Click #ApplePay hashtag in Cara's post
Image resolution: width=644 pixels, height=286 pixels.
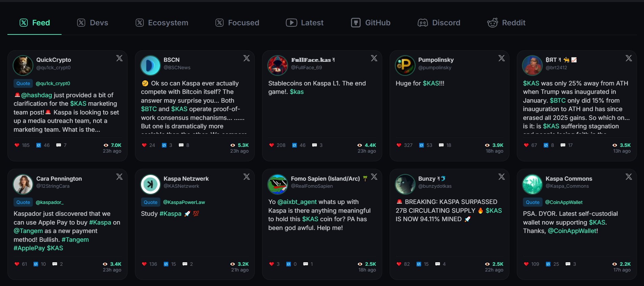(29, 248)
